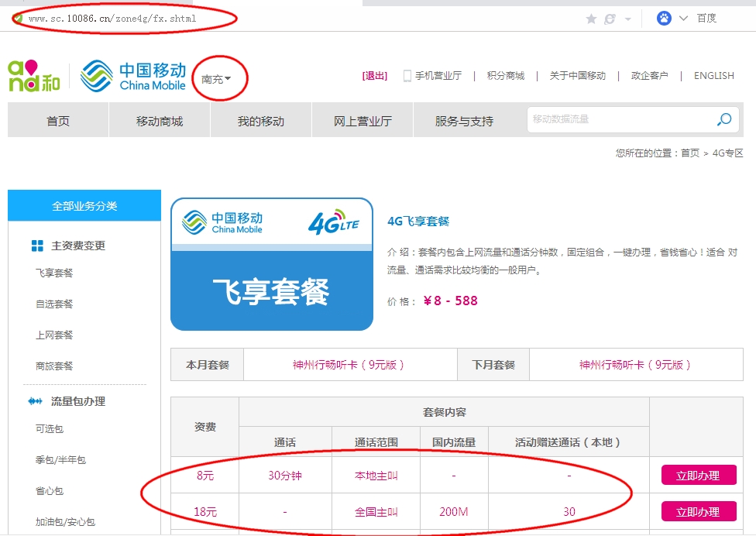The image size is (756, 536).
Task: Open the 移动商城 navigation tab
Action: (160, 121)
